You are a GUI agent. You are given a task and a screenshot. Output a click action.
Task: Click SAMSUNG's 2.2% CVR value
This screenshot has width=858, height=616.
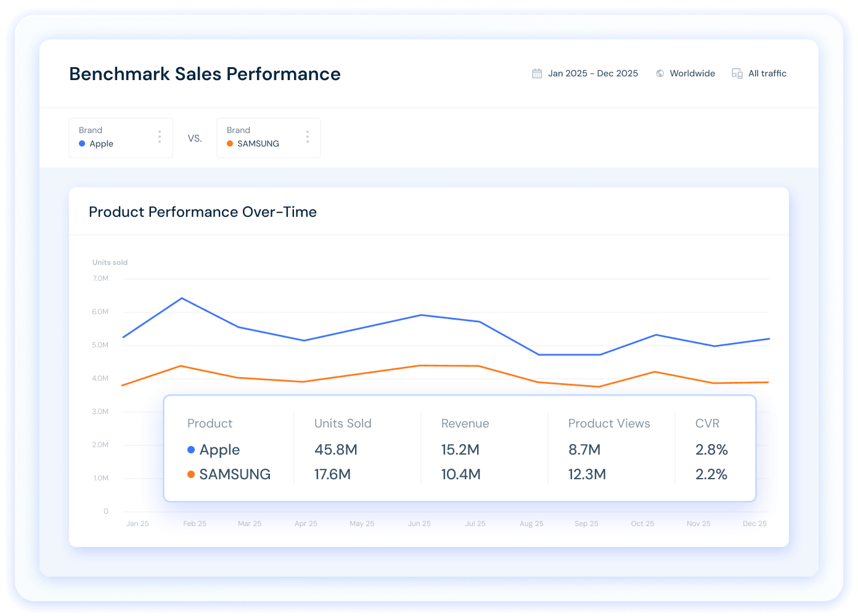click(711, 474)
